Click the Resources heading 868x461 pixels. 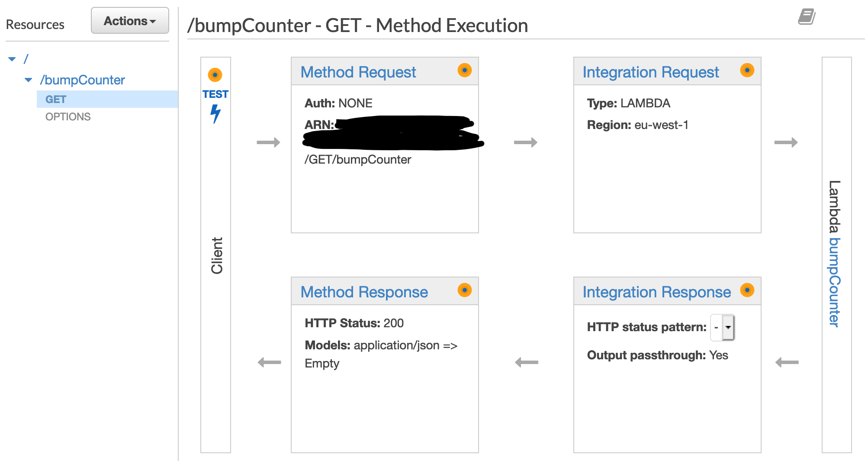[35, 25]
